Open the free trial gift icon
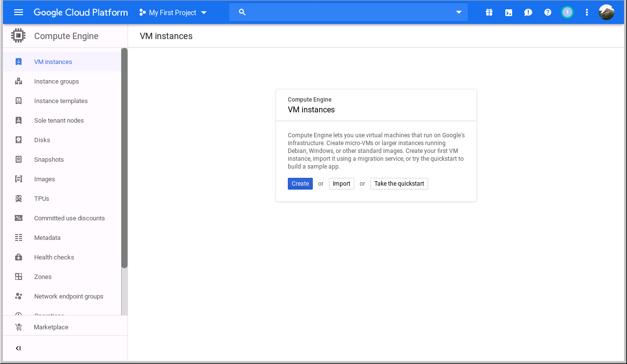 pyautogui.click(x=489, y=12)
